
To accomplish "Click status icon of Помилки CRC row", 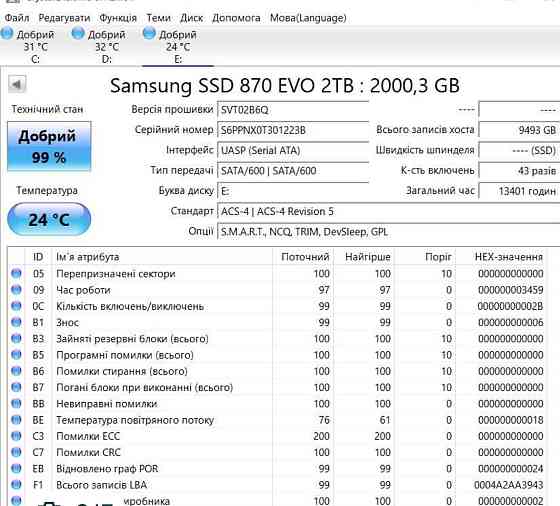I will [16, 452].
